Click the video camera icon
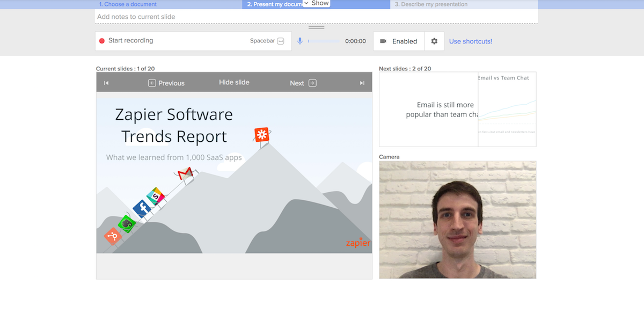This screenshot has width=644, height=327. coord(383,41)
